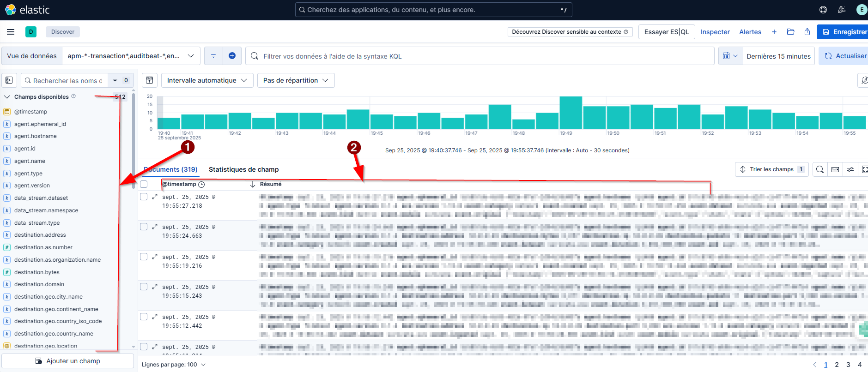The width and height of the screenshot is (868, 372).
Task: Click the add filter plus icon
Action: (232, 56)
